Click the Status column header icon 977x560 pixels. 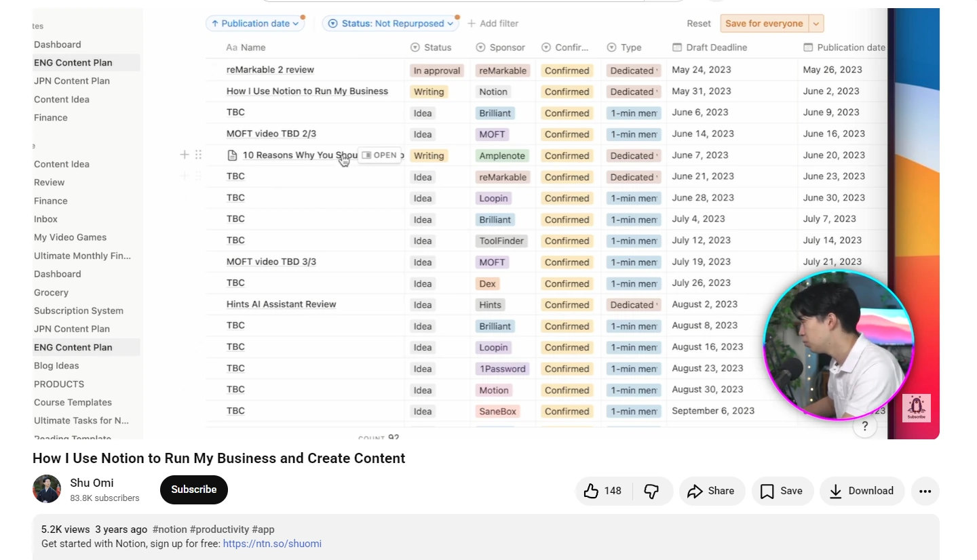tap(415, 47)
